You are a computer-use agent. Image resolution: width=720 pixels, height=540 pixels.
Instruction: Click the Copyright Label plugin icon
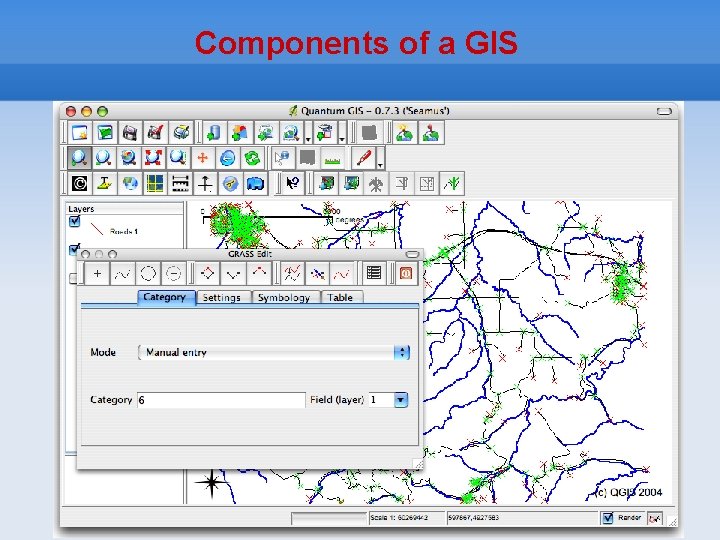pyautogui.click(x=79, y=183)
